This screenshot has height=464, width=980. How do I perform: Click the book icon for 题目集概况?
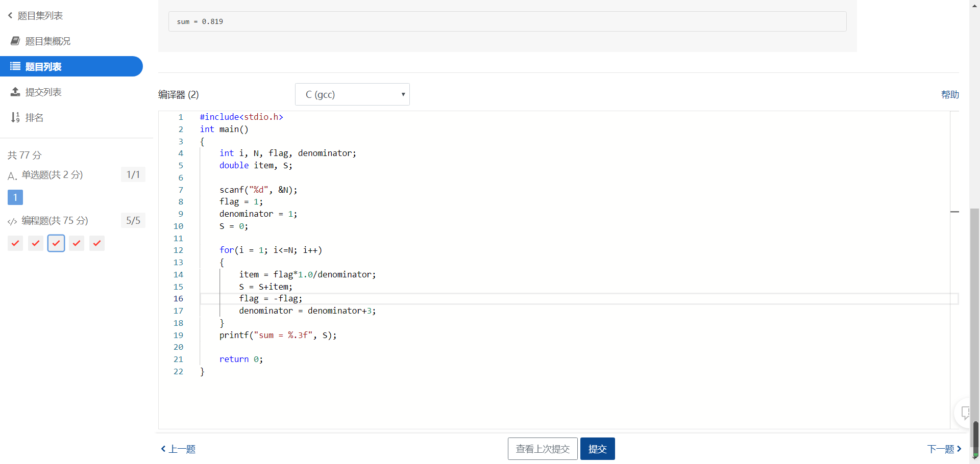point(15,41)
